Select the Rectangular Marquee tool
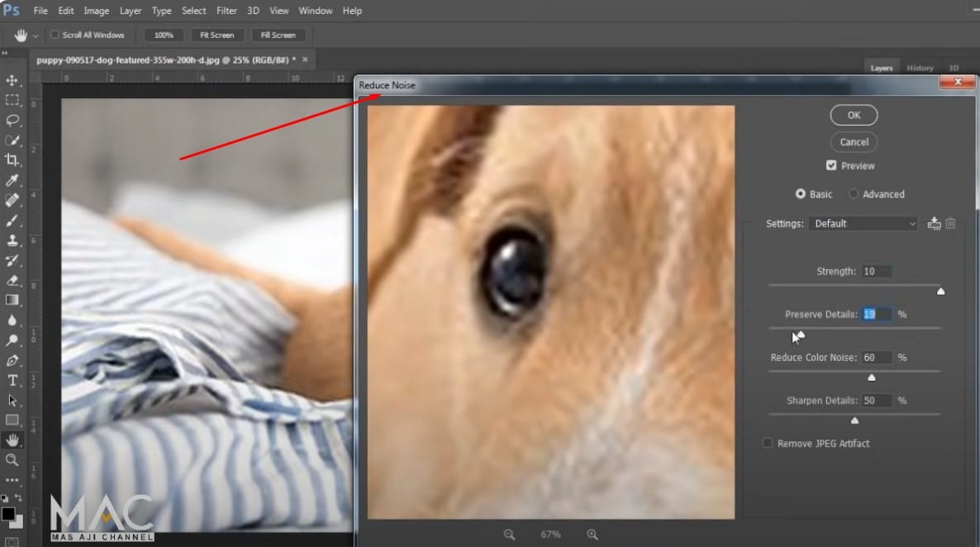980x547 pixels. (x=12, y=100)
